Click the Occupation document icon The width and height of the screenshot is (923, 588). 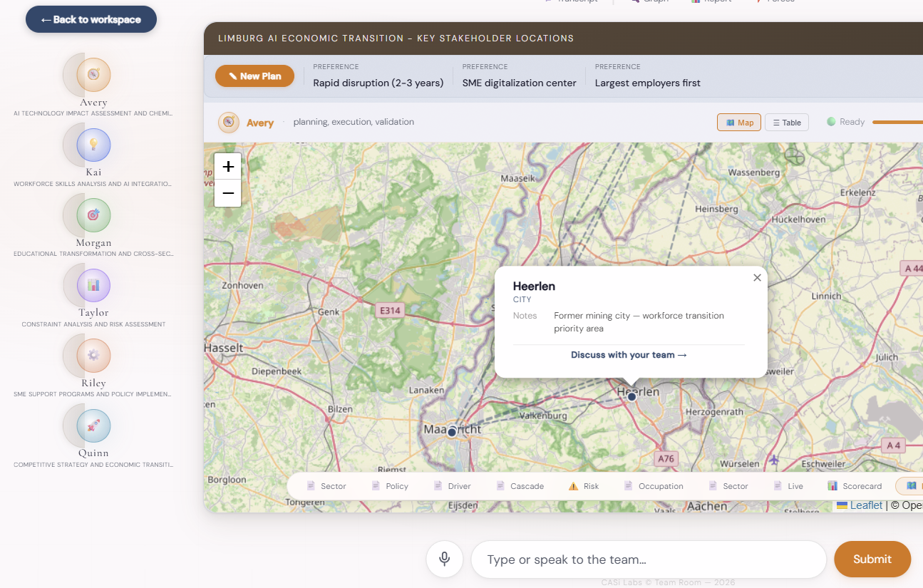[x=628, y=486]
